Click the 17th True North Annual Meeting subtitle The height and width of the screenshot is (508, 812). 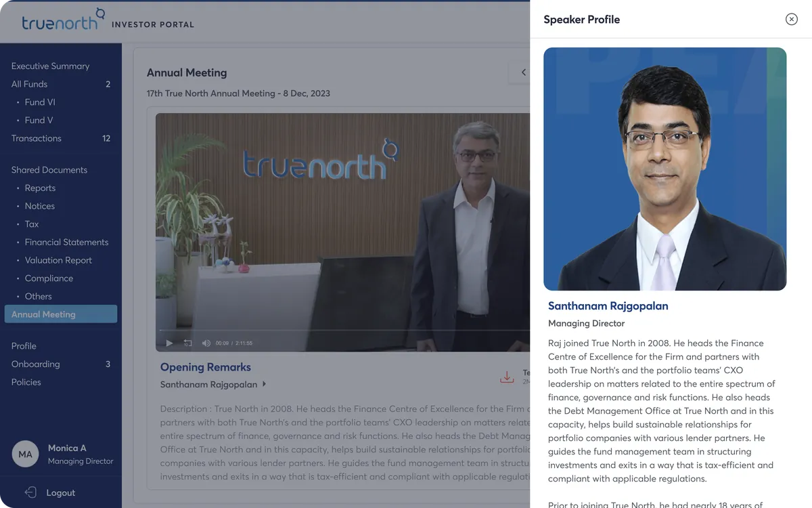click(x=238, y=93)
